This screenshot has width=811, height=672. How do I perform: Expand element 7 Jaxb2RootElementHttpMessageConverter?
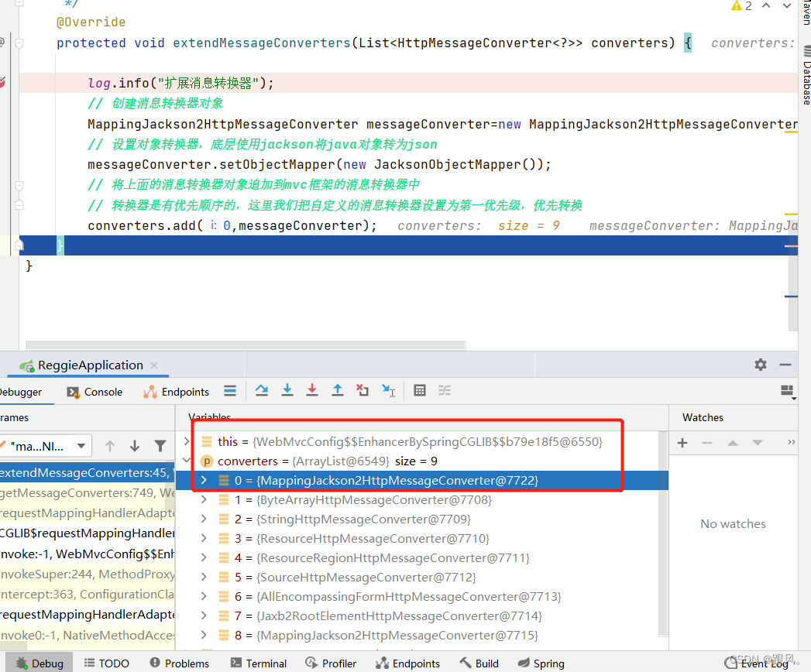204,615
